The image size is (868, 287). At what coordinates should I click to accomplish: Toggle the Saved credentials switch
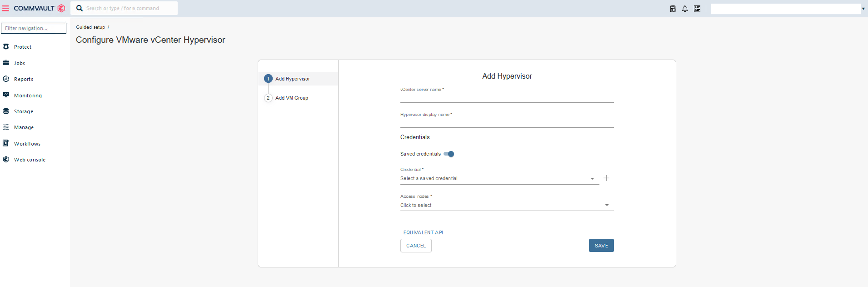(x=450, y=154)
